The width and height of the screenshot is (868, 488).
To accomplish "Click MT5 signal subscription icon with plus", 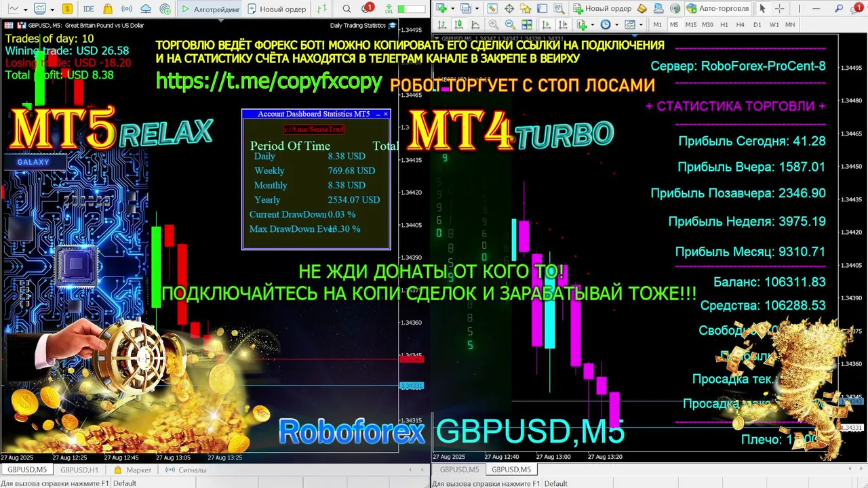I will click(x=165, y=9).
